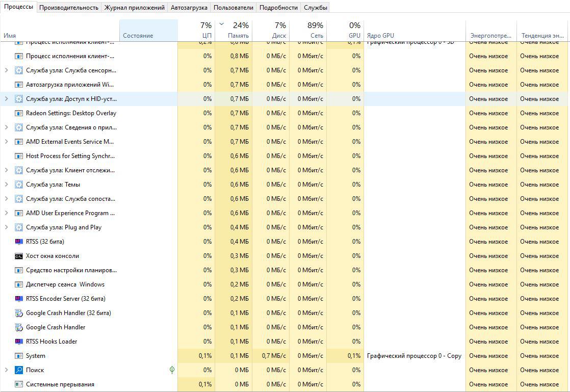Image resolution: width=570 pixels, height=392 pixels.
Task: Expand the Поиск process group
Action: [x=6, y=370]
